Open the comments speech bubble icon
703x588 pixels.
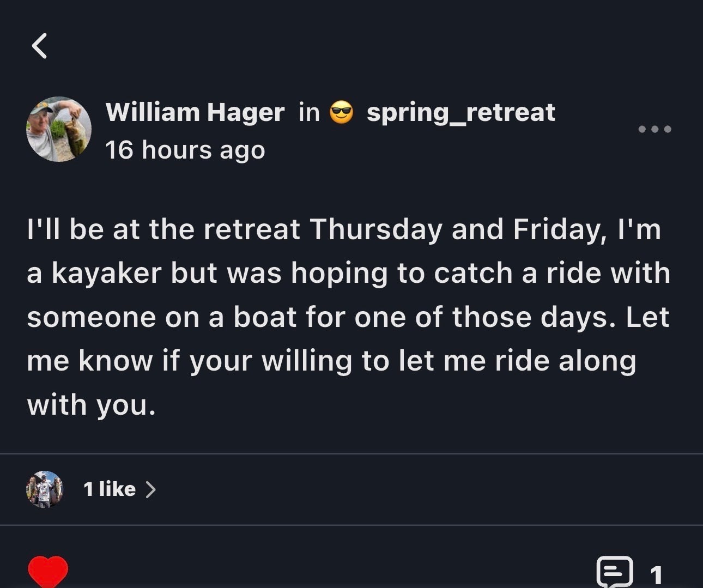tap(615, 572)
